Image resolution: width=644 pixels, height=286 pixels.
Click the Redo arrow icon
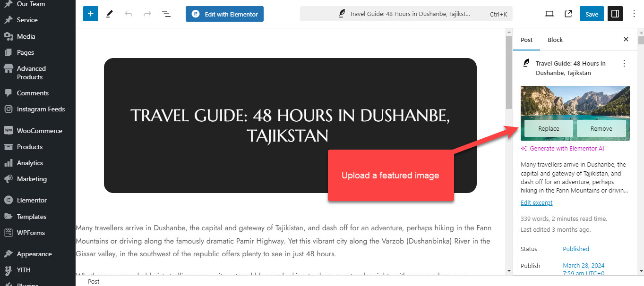[147, 14]
